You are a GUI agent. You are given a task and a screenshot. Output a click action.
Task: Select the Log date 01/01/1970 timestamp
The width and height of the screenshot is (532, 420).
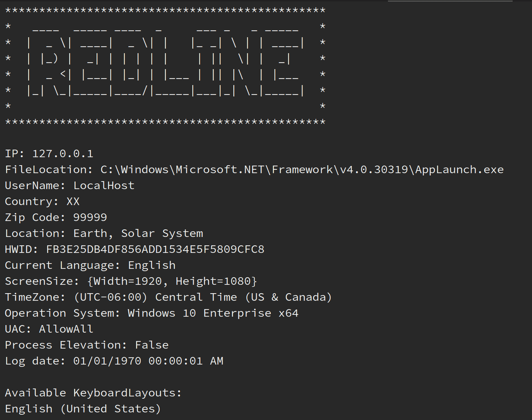[x=147, y=361]
